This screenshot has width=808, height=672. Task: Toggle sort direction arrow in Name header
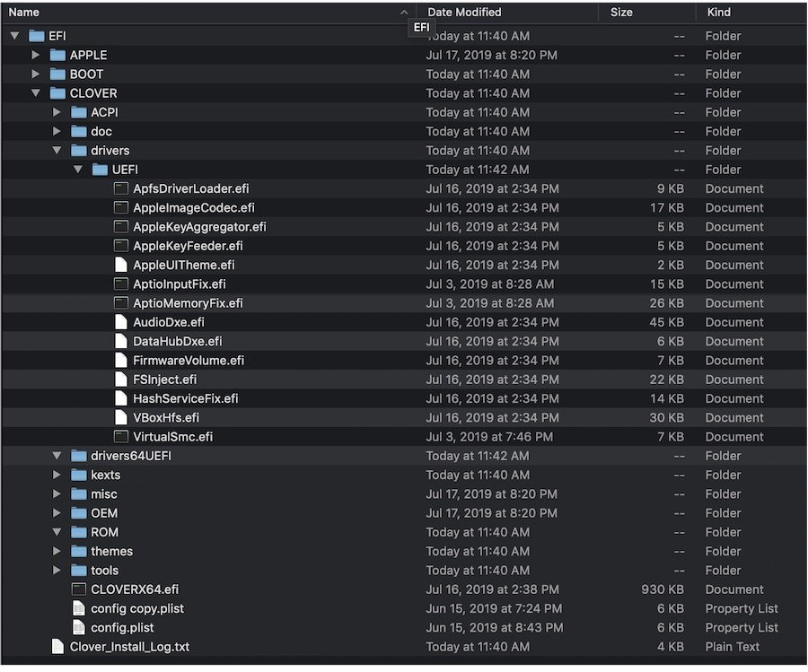pos(404,13)
